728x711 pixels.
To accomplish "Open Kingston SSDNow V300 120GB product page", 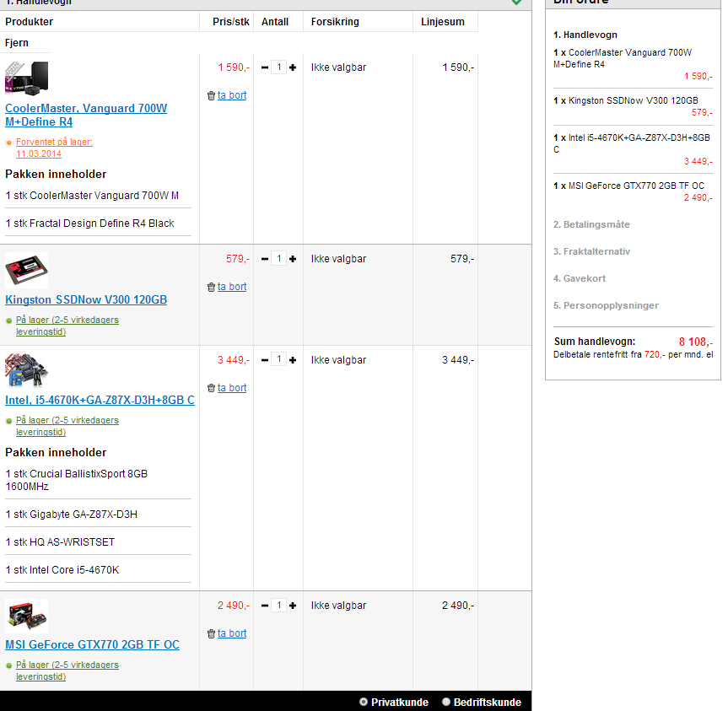I will 86,299.
